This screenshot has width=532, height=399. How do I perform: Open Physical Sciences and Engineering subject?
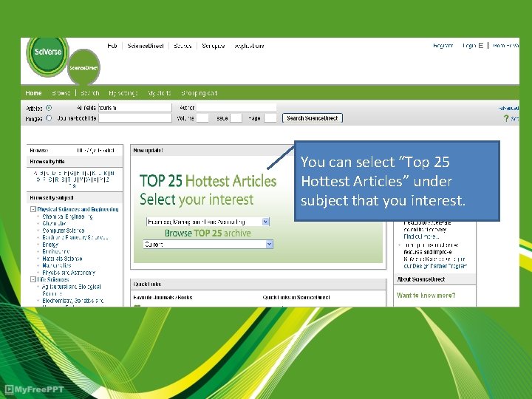[x=78, y=209]
